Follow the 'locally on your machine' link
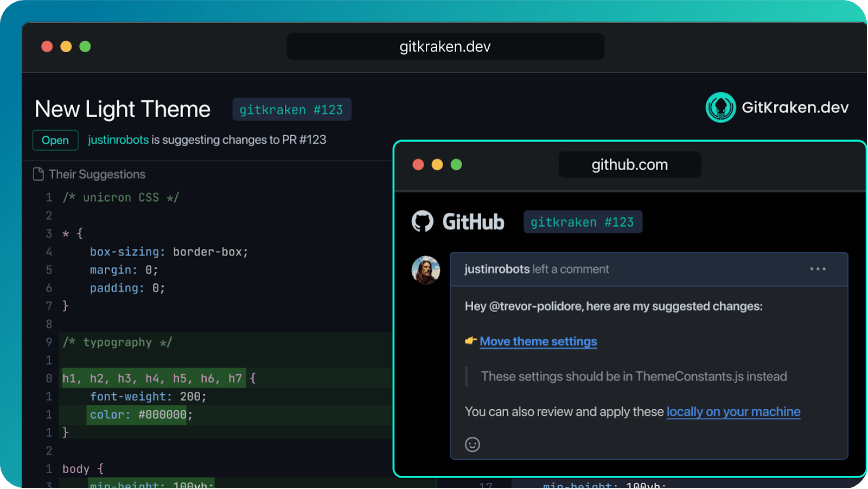This screenshot has height=489, width=868. coord(733,412)
